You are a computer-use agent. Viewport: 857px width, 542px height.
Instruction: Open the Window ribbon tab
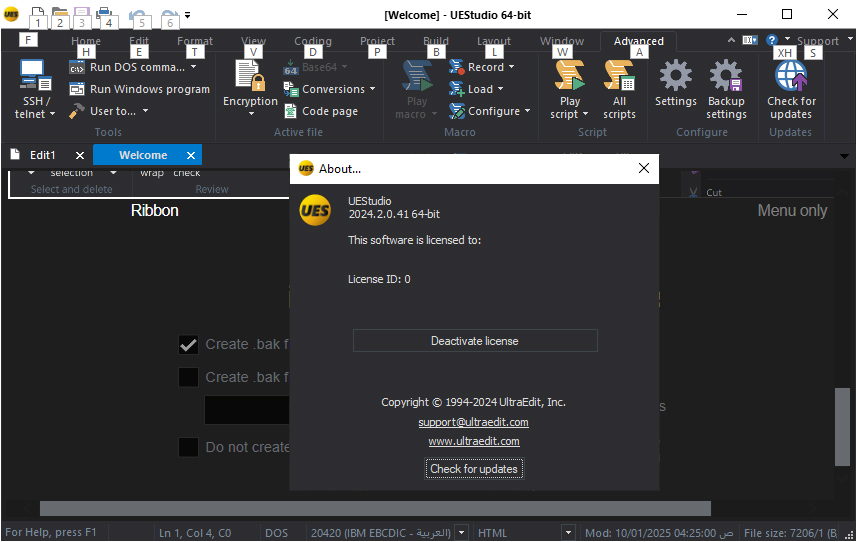point(562,41)
